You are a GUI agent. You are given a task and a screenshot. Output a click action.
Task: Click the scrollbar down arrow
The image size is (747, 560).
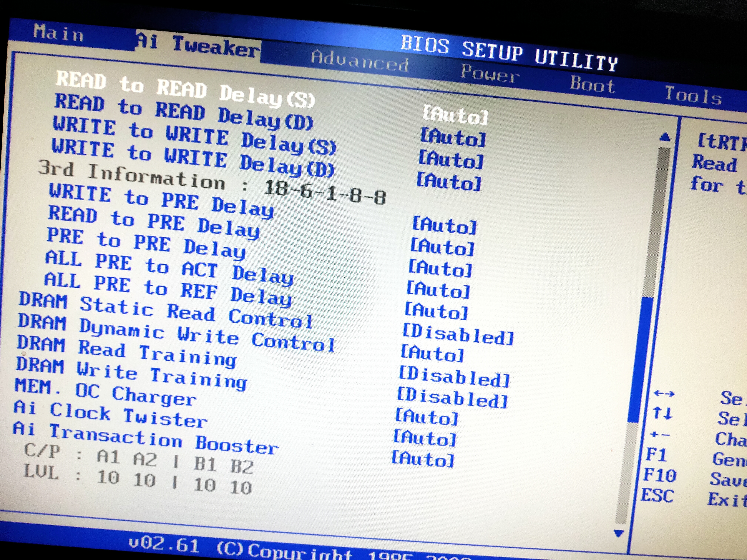(x=619, y=533)
